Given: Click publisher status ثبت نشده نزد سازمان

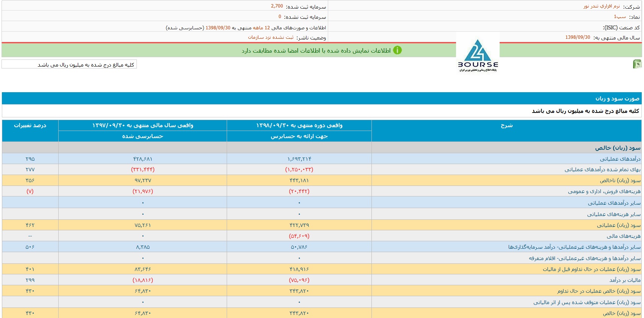Looking at the screenshot, I should [x=271, y=37].
